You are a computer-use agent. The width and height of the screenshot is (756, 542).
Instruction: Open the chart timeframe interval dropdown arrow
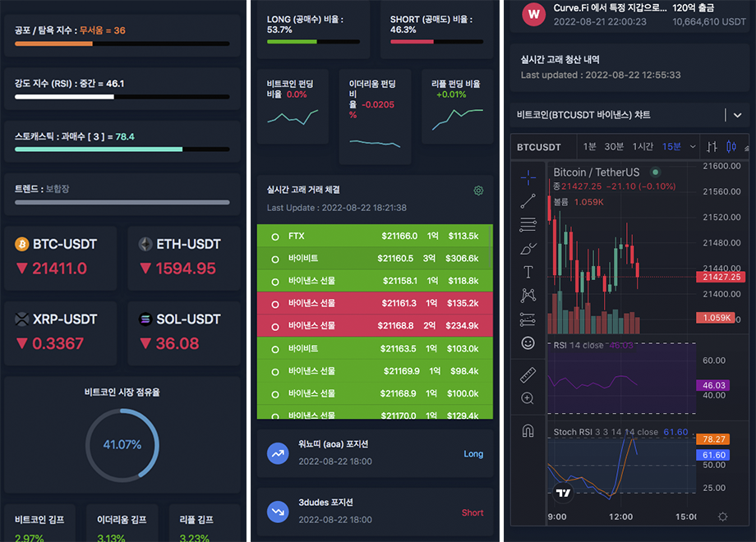pos(693,147)
